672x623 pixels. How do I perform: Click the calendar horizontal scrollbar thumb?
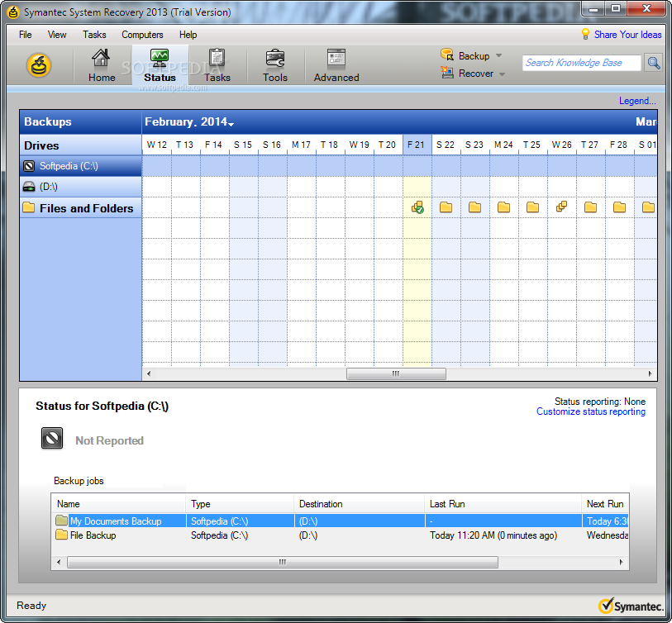(x=396, y=373)
